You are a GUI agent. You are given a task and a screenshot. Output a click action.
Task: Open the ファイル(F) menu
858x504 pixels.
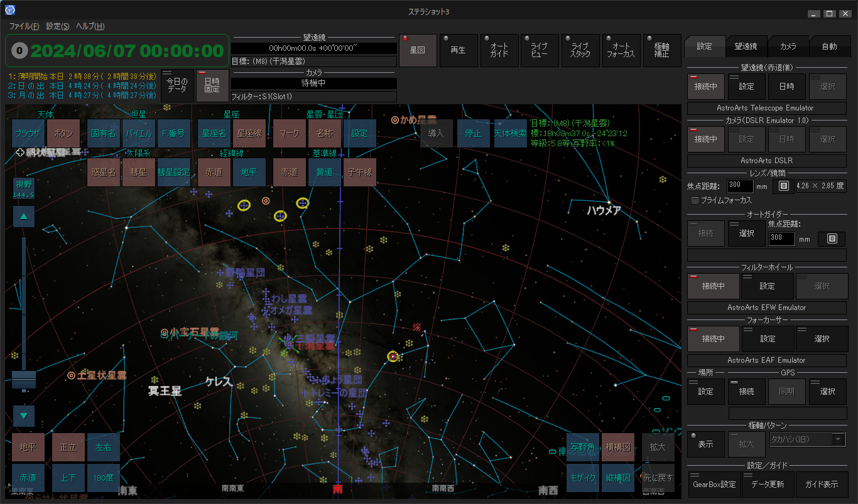click(24, 26)
